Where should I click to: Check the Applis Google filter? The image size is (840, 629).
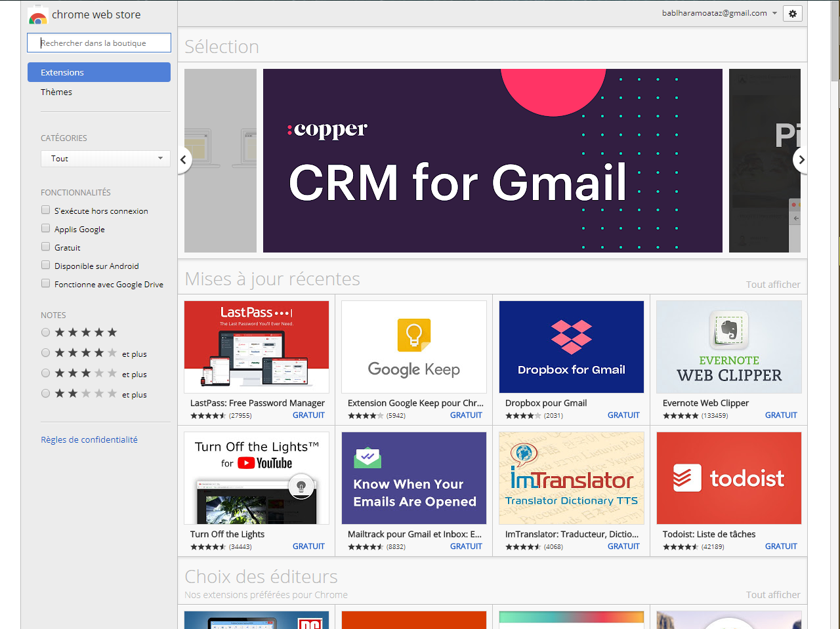pos(45,228)
